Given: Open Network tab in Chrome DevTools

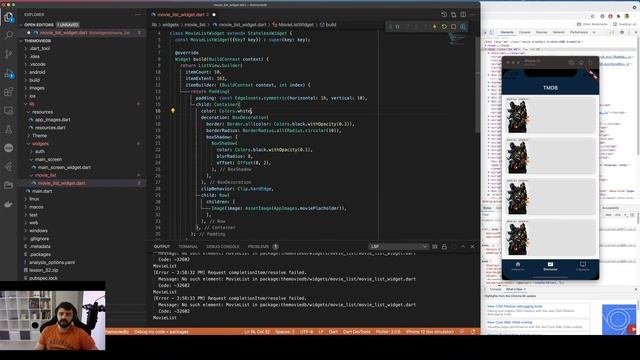Looking at the screenshot, I should (559, 32).
